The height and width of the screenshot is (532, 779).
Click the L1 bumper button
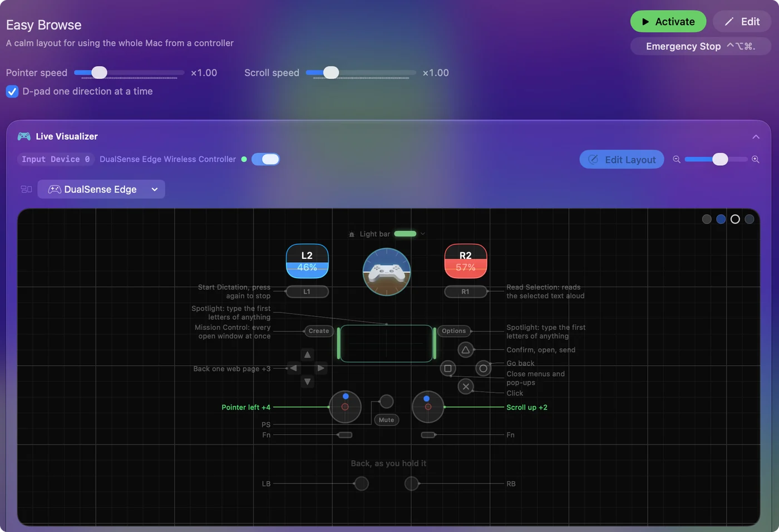307,292
